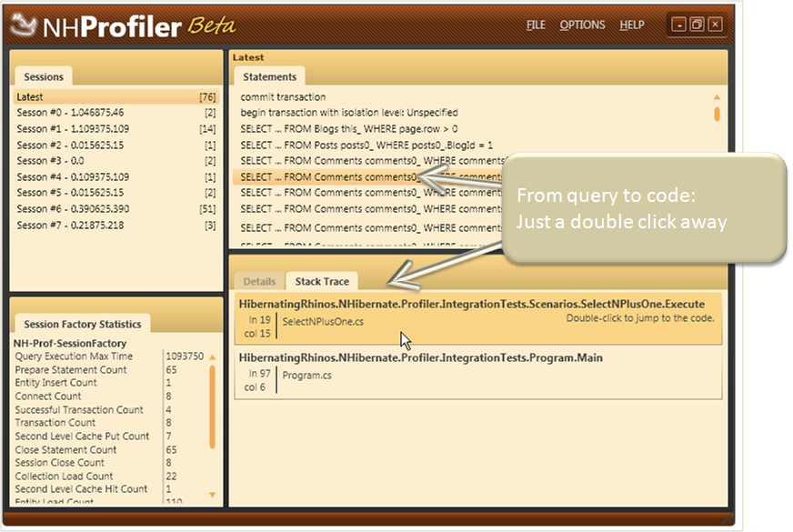This screenshot has width=793, height=532.
Task: Select session 'Sesson #6 - 0.390625.390'
Action: 116,209
